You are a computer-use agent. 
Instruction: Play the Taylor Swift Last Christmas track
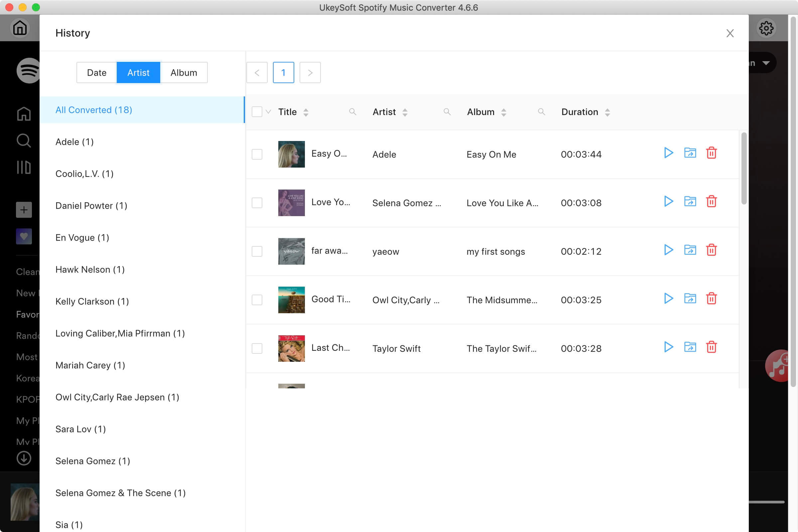[x=668, y=347]
